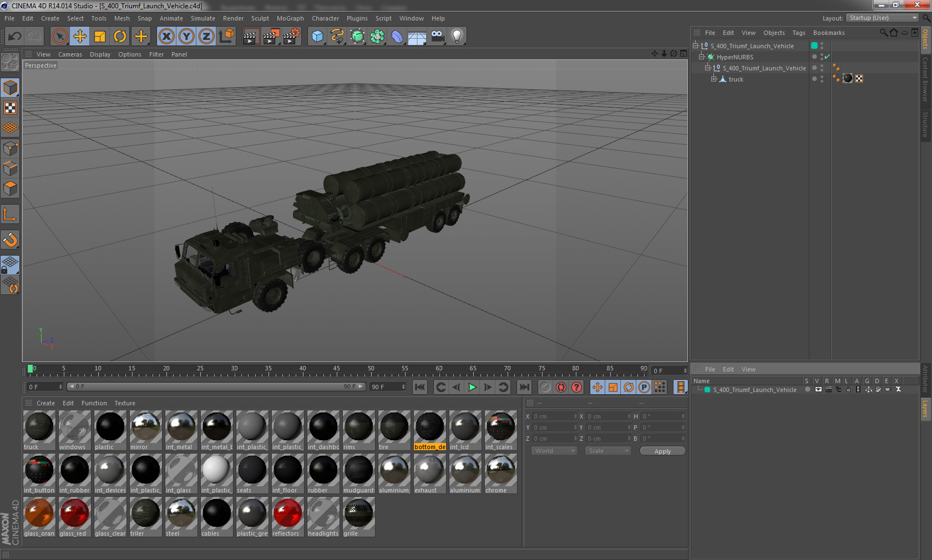The height and width of the screenshot is (560, 932).
Task: Toggle X axis lock
Action: [166, 37]
